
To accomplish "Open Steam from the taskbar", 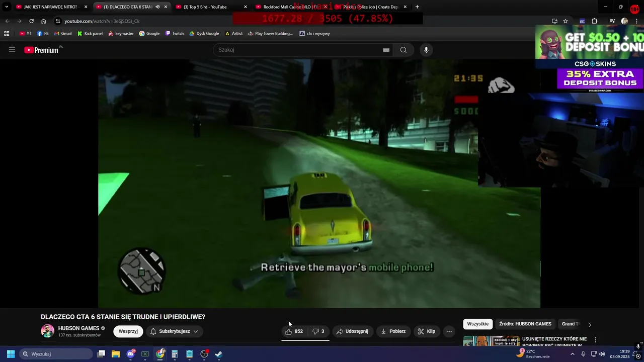I will 219,354.
